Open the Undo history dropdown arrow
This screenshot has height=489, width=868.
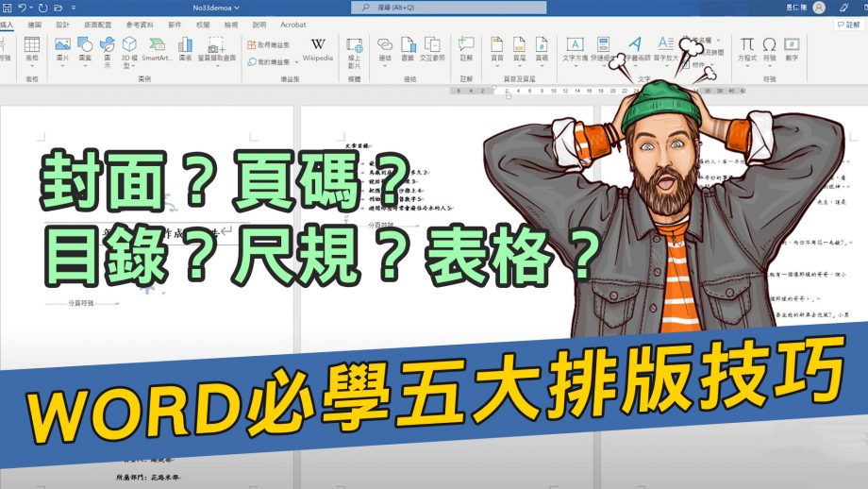click(31, 8)
